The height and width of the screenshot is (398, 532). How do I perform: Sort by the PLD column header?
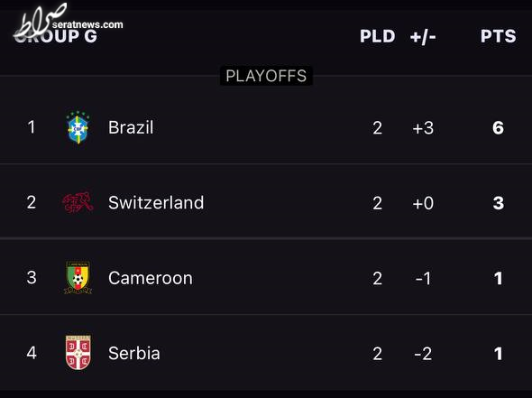point(377,36)
